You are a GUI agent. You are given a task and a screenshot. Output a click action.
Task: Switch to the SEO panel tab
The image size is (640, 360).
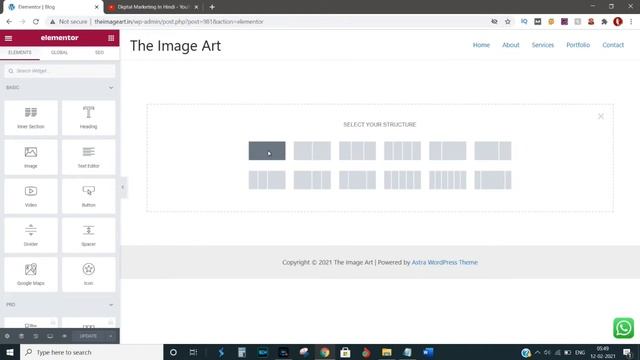pos(99,53)
